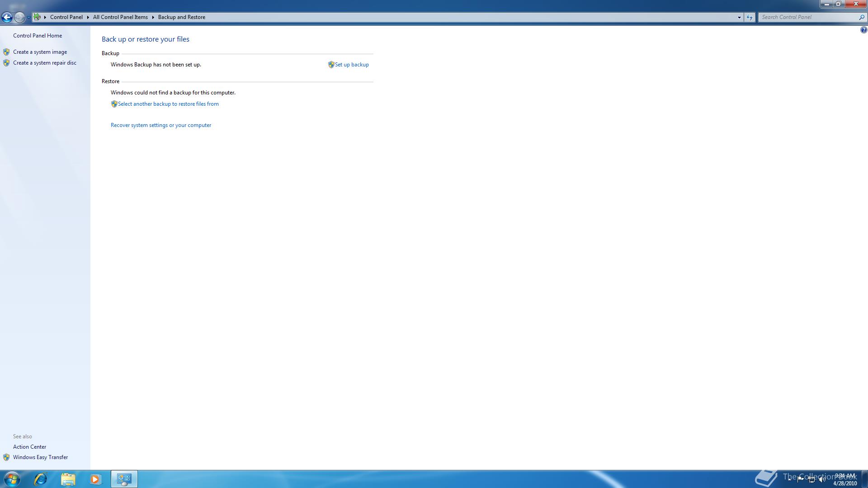Open Control Panel Home link

(38, 36)
